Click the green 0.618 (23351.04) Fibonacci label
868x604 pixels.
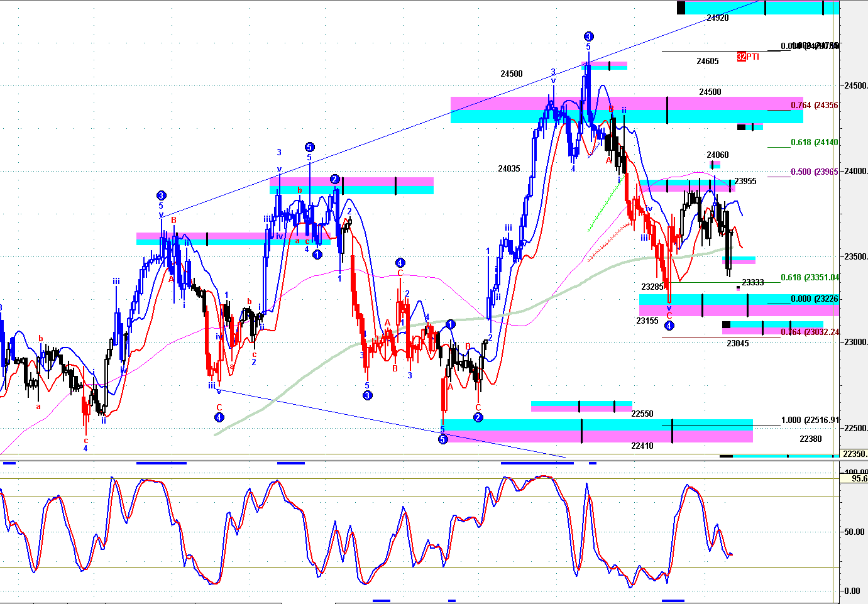[x=810, y=277]
